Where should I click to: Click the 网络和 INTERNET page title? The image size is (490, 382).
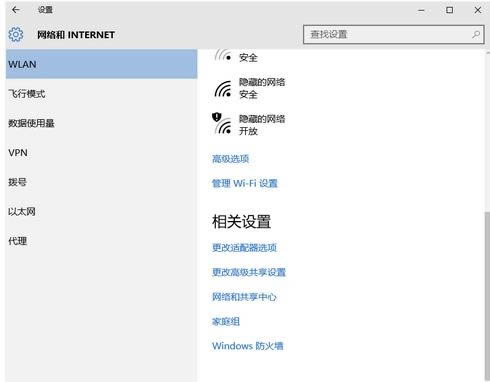(76, 35)
